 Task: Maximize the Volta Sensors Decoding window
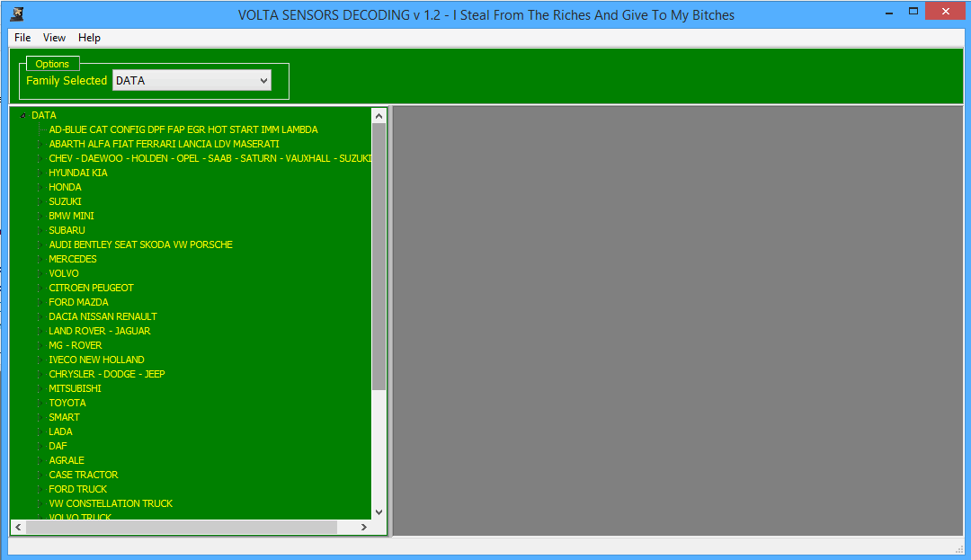(913, 12)
